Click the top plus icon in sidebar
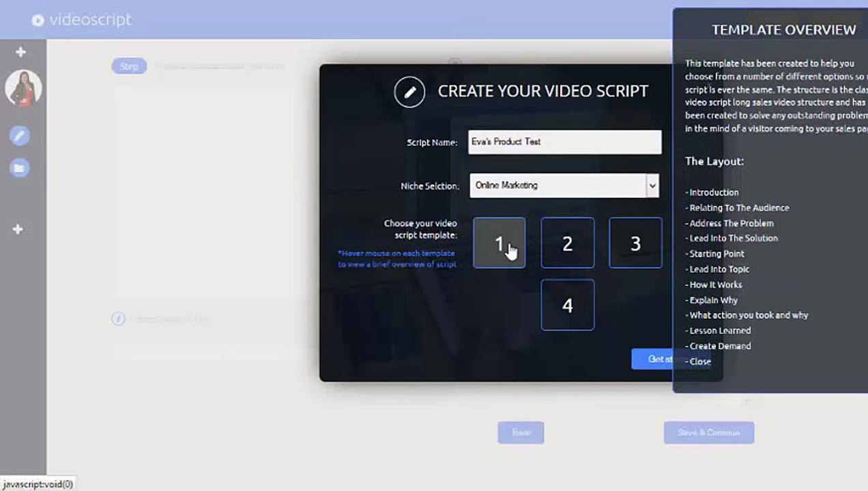 point(20,52)
